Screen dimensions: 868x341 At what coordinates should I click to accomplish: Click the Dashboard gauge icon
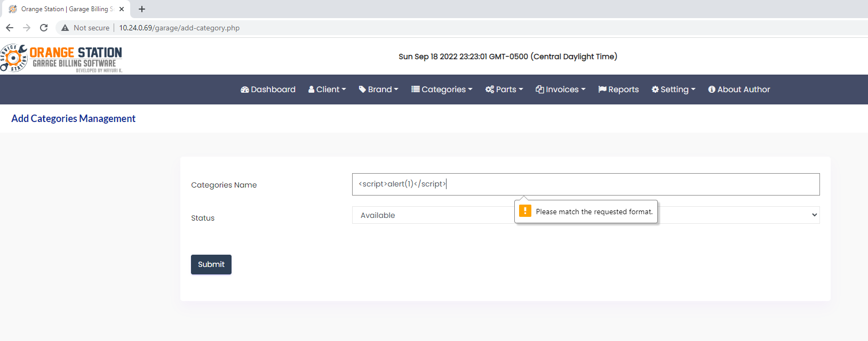point(245,90)
